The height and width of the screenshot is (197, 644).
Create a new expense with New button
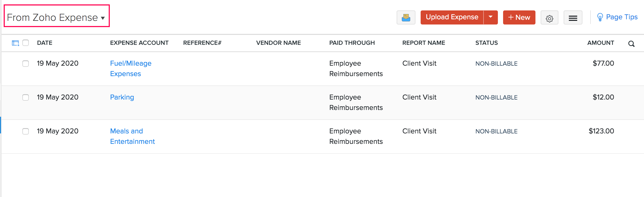pos(519,17)
